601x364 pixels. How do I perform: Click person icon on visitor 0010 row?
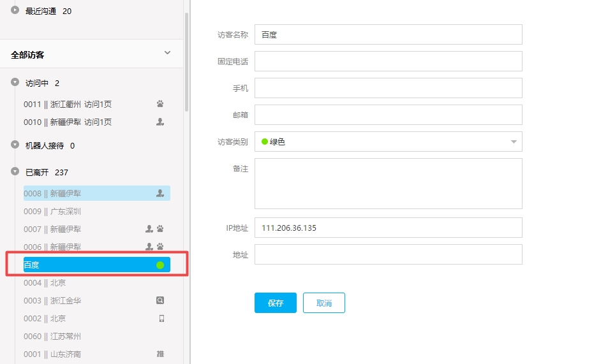pos(160,122)
